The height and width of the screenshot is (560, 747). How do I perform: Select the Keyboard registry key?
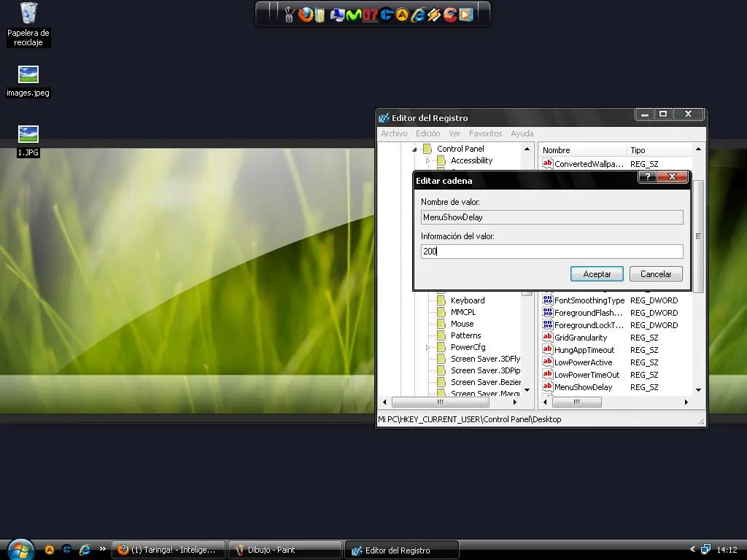(468, 300)
